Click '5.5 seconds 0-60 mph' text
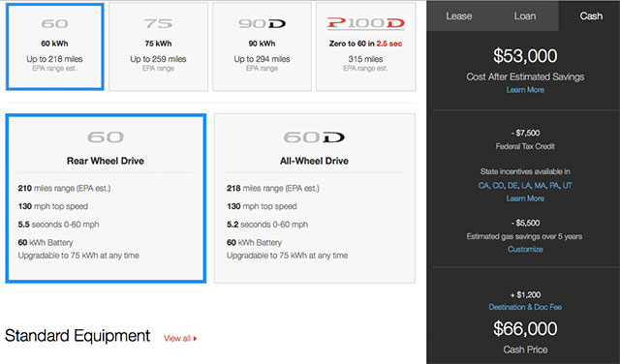 point(58,225)
